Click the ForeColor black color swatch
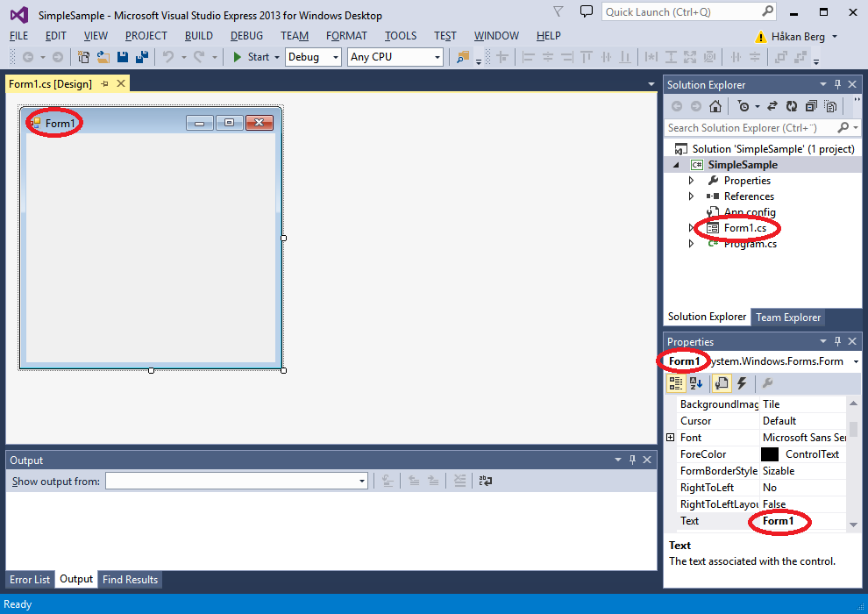The width and height of the screenshot is (868, 614). pyautogui.click(x=770, y=454)
